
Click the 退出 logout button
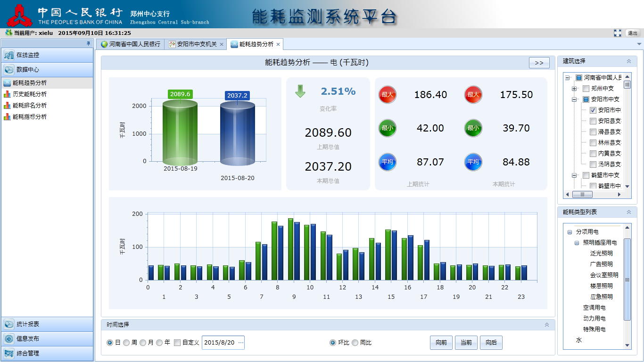pos(632,33)
